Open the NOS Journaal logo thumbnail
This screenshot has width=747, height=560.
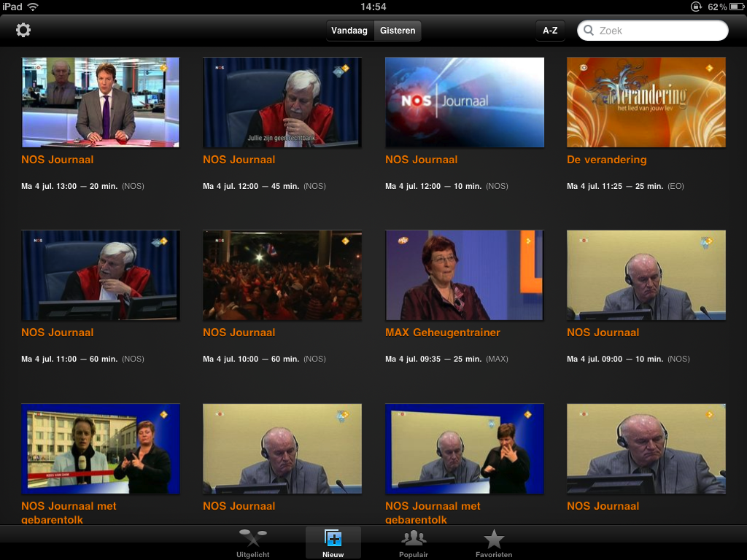point(465,102)
